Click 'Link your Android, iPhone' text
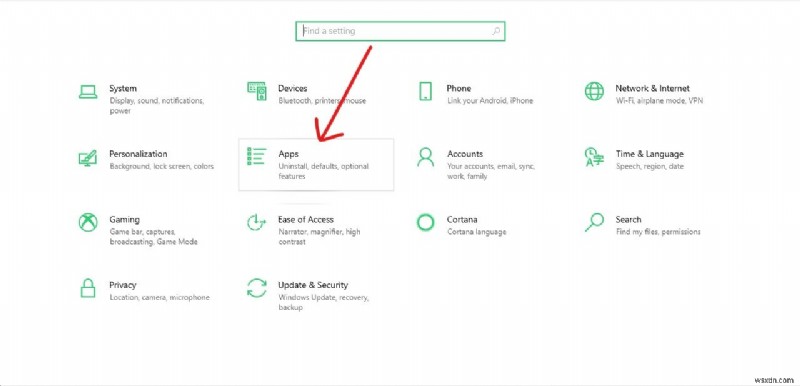The image size is (800, 386). (x=490, y=100)
